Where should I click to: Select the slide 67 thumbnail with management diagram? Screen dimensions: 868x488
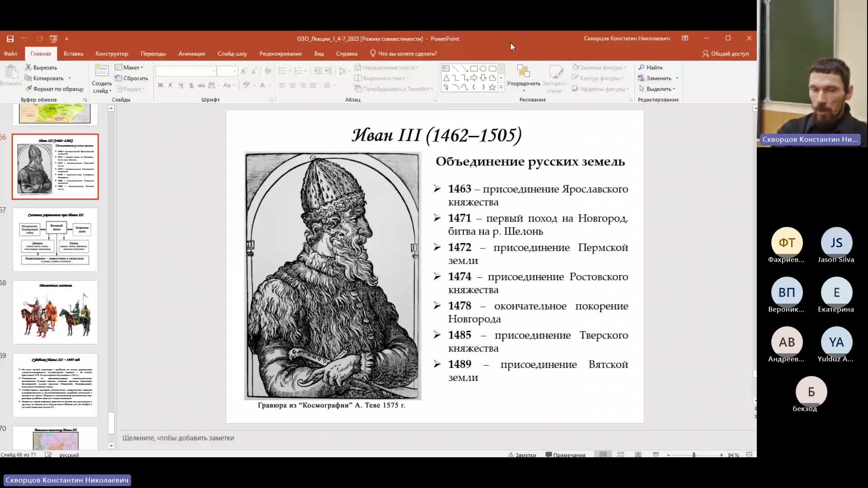(x=55, y=239)
